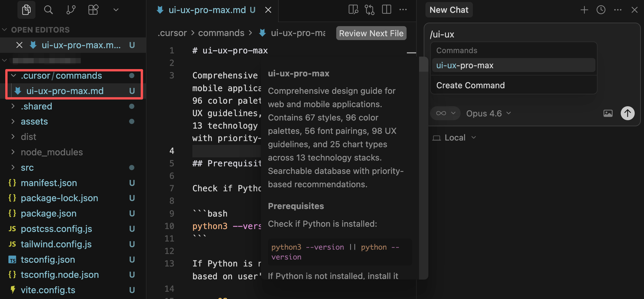
Task: Send message with up-arrow button
Action: (627, 113)
